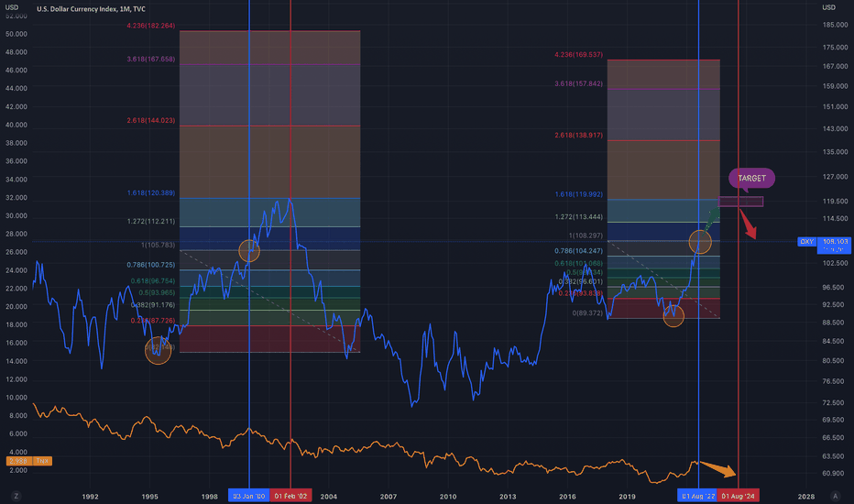Viewport: 854px width, 504px height.
Task: Select the orange TNX symbol tag
Action: pyautogui.click(x=42, y=461)
